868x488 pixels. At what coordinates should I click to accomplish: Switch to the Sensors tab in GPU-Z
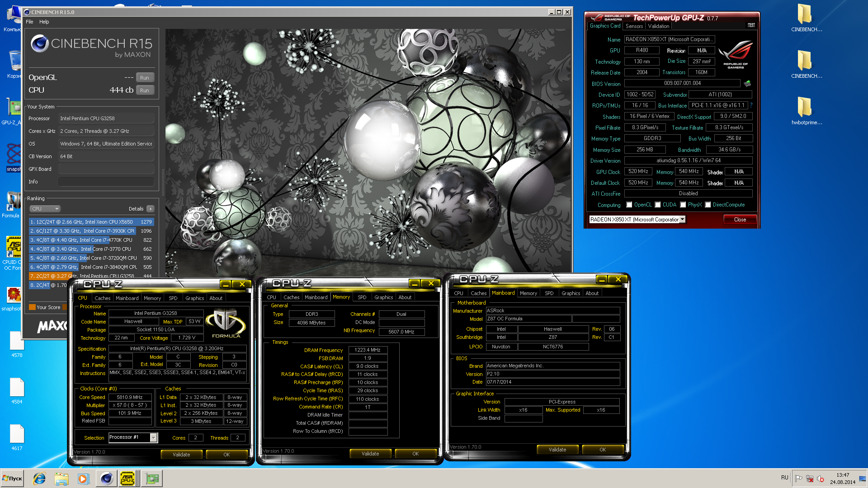click(x=634, y=26)
